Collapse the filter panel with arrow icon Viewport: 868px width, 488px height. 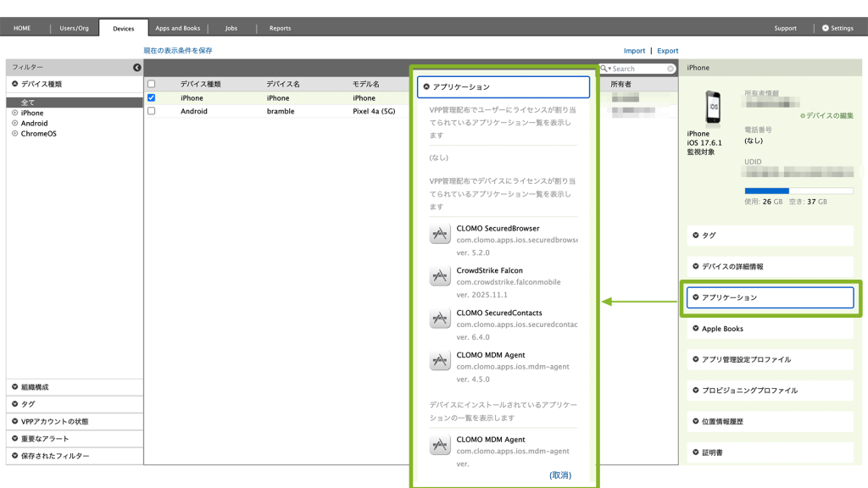pos(136,68)
